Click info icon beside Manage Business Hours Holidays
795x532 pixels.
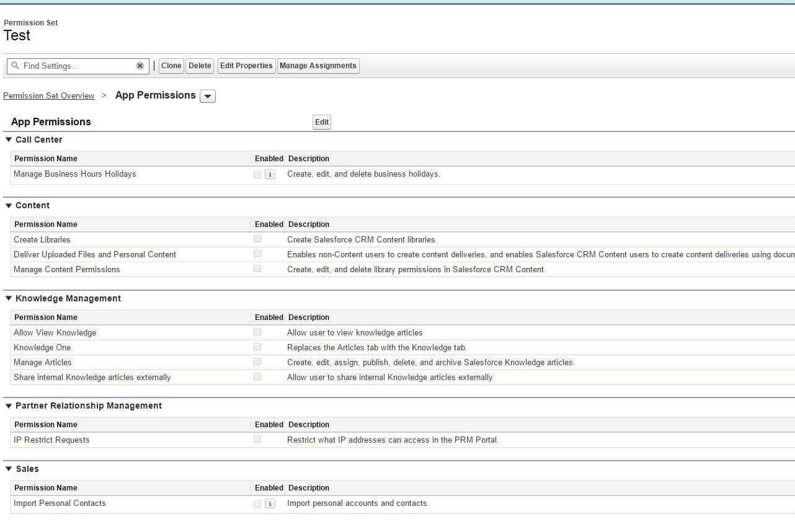(270, 175)
